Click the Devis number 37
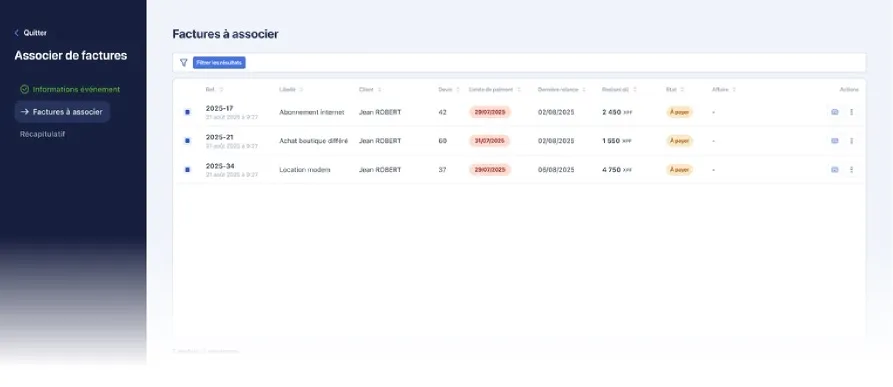893x387 pixels. point(443,170)
